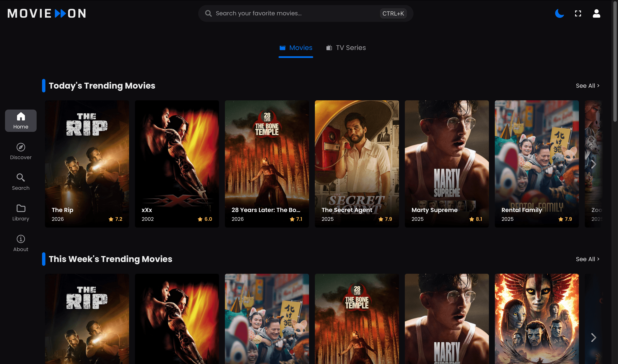Viewport: 618px width, 364px height.
Task: Open xXx poster in This Week's Trending
Action: pyautogui.click(x=177, y=319)
